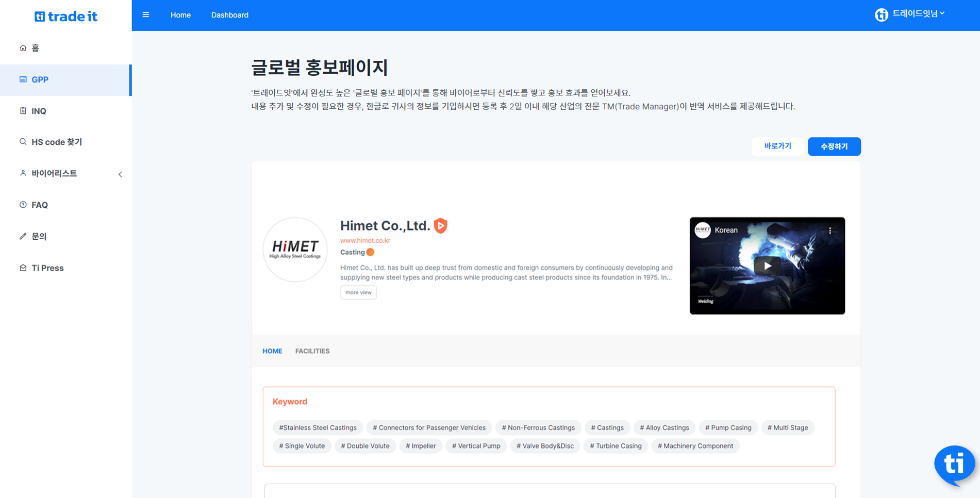Click the orange verified shield badge
980x498 pixels.
440,226
